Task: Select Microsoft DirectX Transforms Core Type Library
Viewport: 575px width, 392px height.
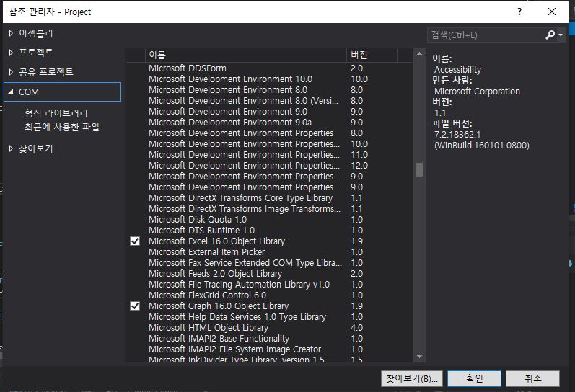Action: tap(270, 198)
